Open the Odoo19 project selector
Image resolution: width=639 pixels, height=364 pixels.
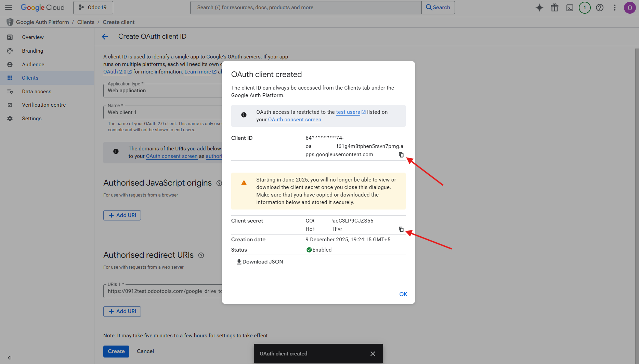click(x=93, y=8)
